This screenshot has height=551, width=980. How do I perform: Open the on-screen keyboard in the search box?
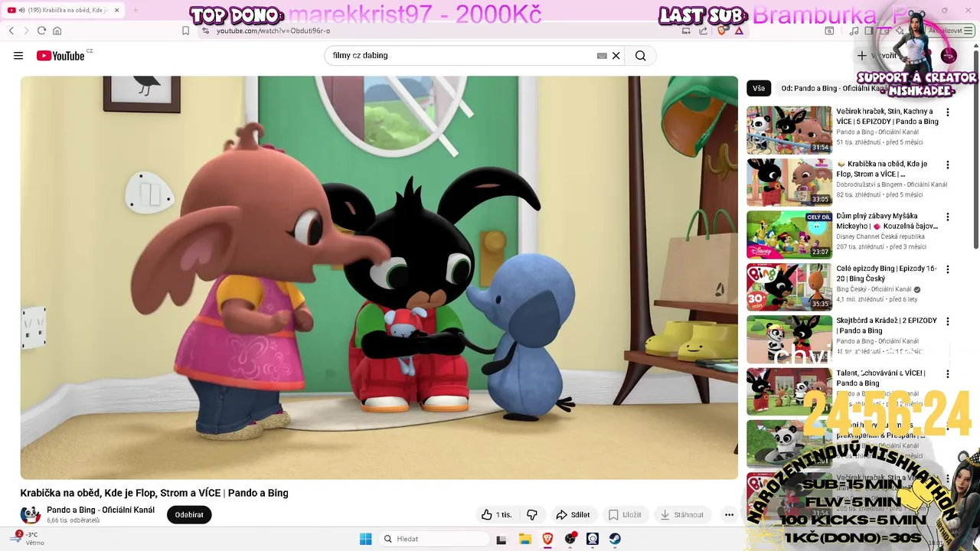click(x=602, y=56)
